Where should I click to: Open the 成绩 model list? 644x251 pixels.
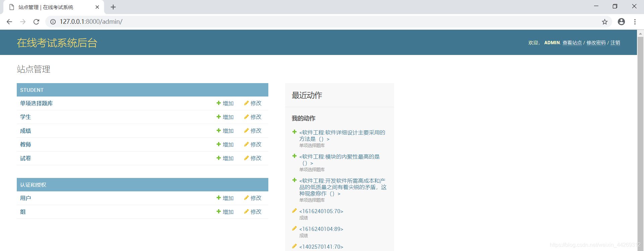(x=25, y=131)
